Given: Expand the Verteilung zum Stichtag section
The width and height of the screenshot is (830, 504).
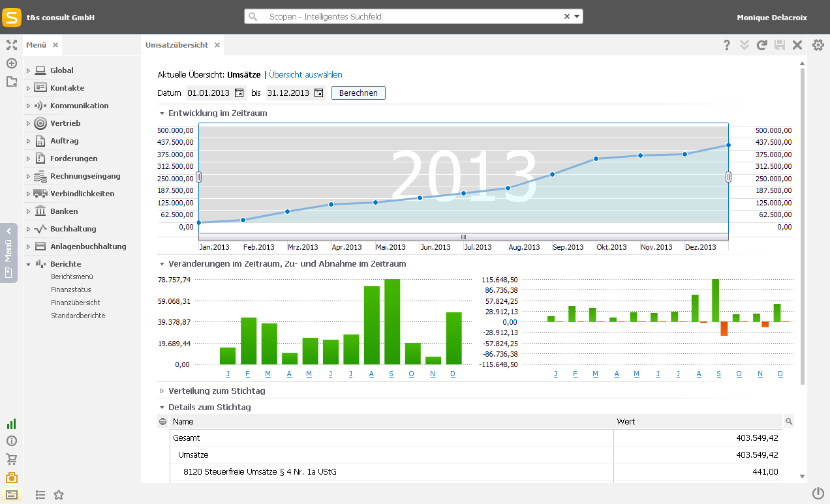Looking at the screenshot, I should (x=162, y=391).
